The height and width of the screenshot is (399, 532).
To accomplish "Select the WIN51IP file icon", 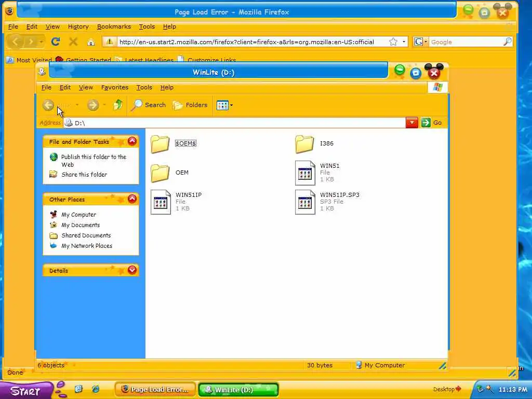I will pyautogui.click(x=161, y=202).
